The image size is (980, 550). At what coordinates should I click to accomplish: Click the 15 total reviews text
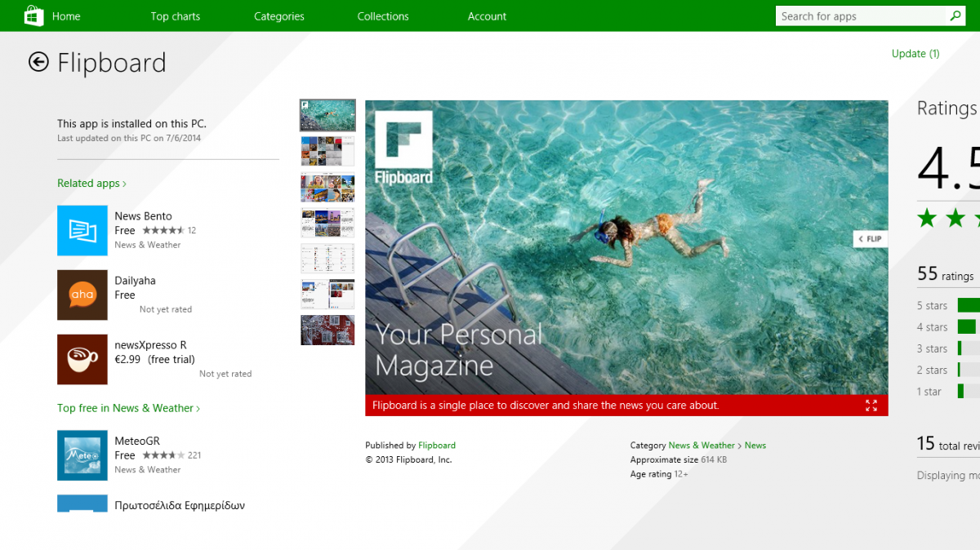tap(948, 444)
